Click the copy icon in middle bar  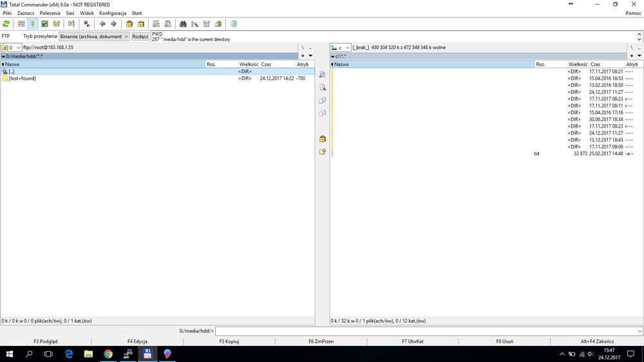pyautogui.click(x=323, y=100)
